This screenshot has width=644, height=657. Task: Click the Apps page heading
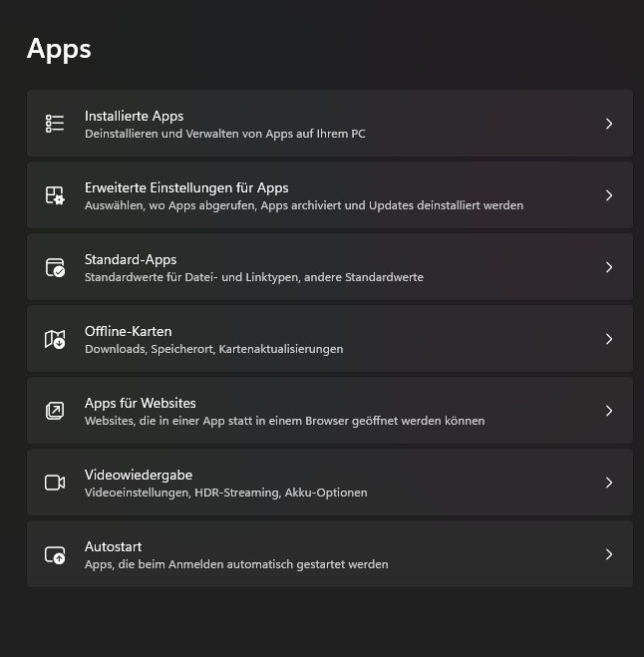59,49
